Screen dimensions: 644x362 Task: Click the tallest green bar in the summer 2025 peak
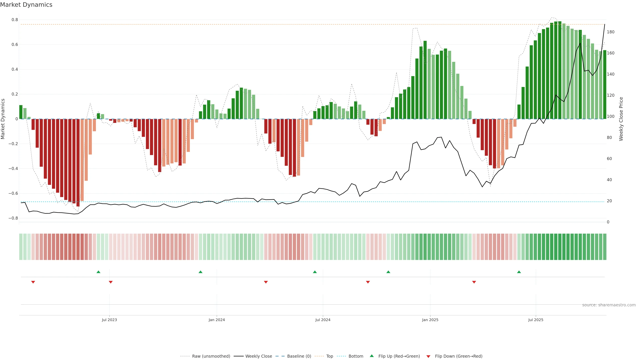[x=560, y=70]
